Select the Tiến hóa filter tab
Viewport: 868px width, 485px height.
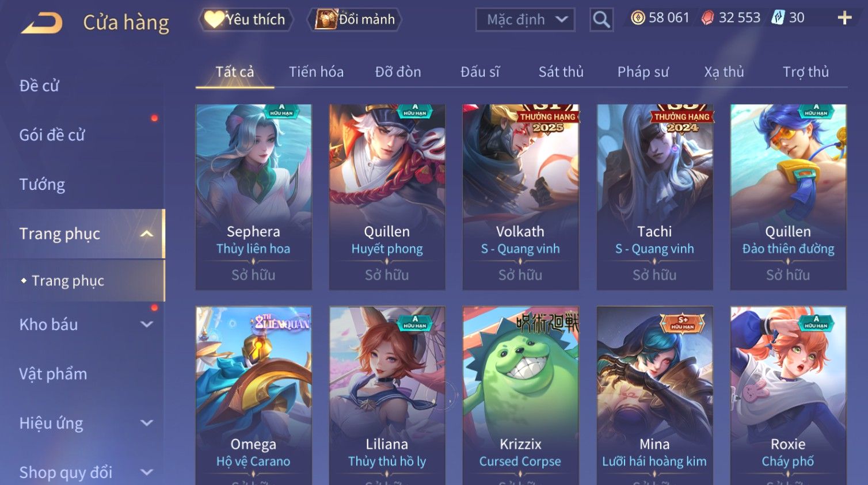coord(316,72)
